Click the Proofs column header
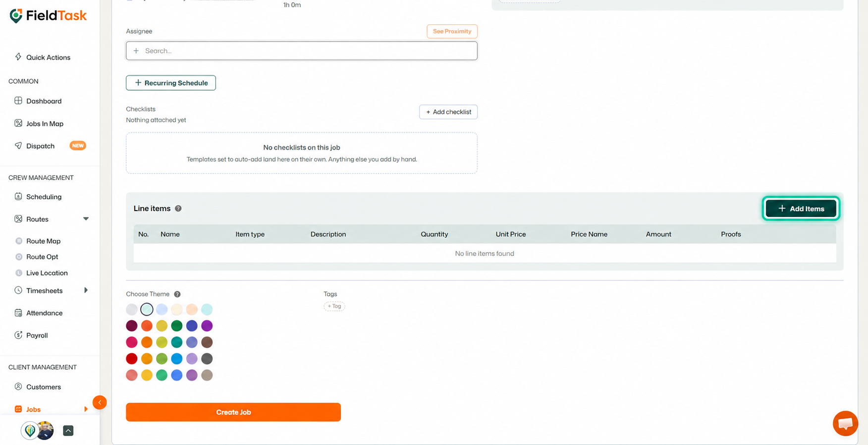This screenshot has width=868, height=445. coord(731,234)
